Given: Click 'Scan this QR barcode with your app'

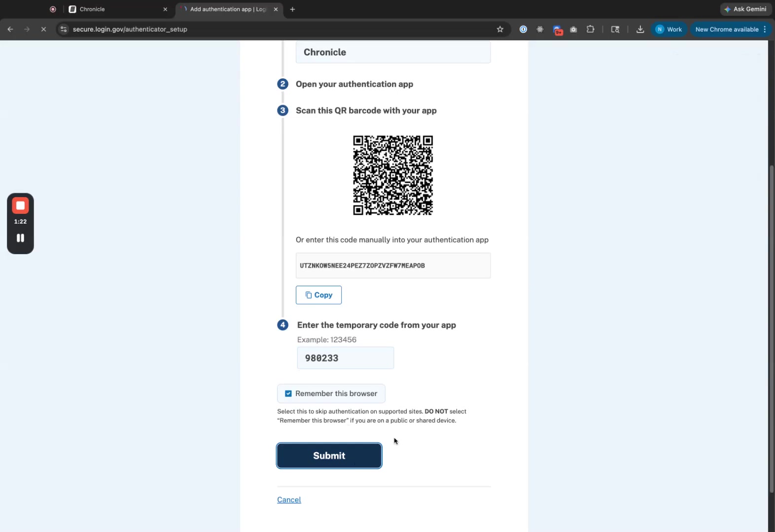Looking at the screenshot, I should click(x=366, y=111).
